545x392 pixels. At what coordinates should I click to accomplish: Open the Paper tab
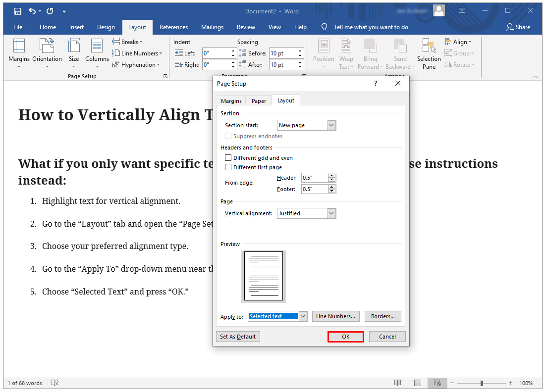259,100
